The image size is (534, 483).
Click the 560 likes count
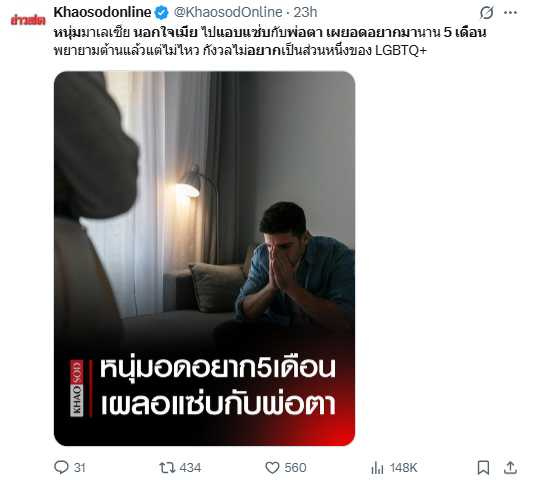(295, 467)
